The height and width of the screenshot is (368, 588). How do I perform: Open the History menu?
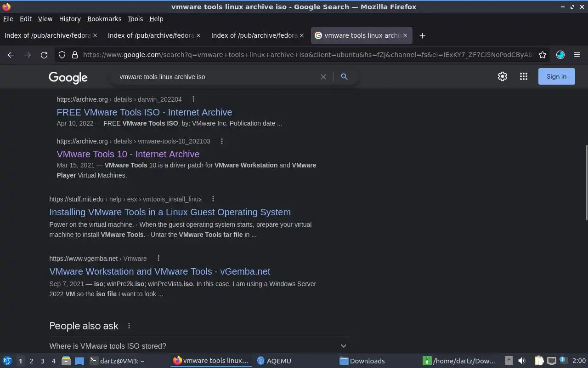[70, 19]
